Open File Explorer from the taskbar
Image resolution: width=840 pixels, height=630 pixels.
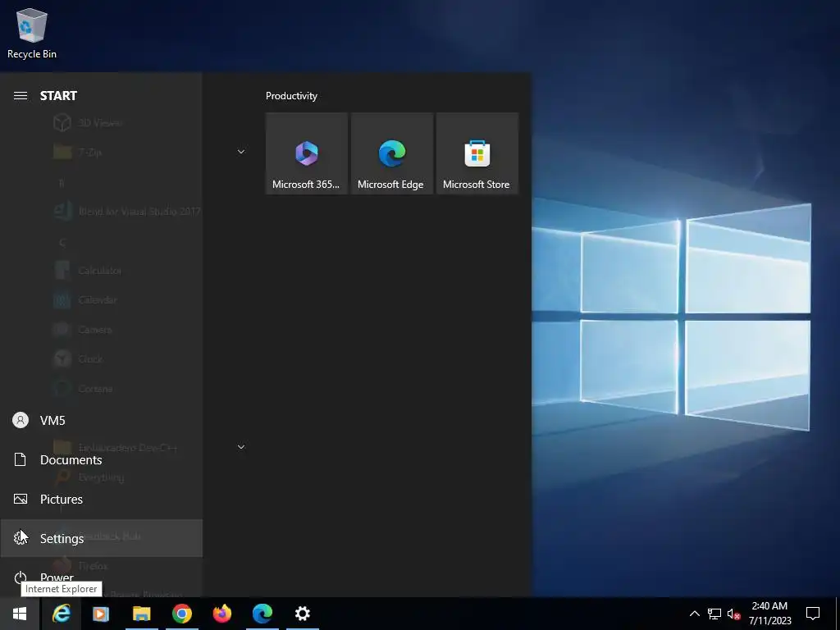(x=141, y=614)
